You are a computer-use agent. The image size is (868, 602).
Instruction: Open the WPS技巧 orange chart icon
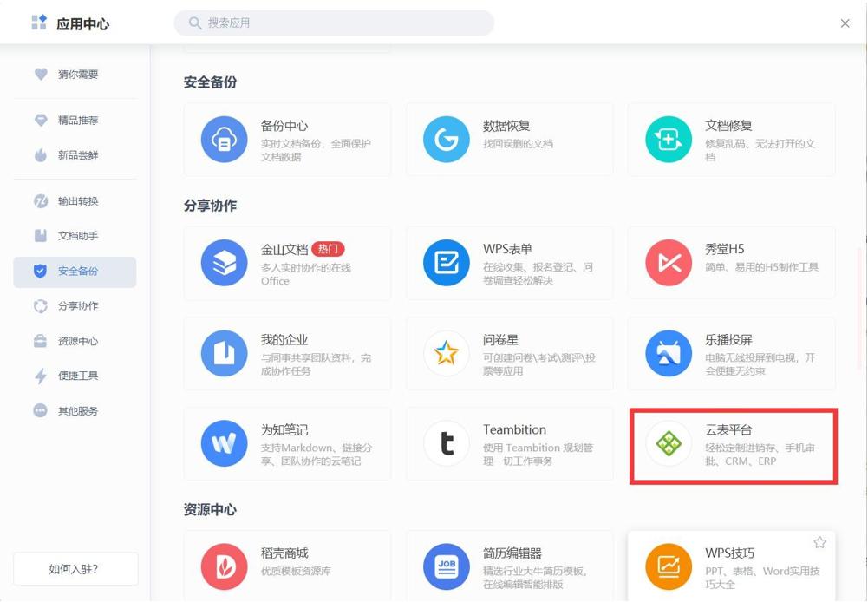coord(669,566)
